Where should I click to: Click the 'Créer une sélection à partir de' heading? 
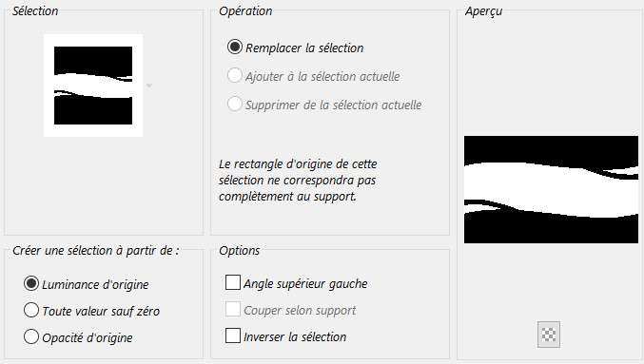click(96, 250)
